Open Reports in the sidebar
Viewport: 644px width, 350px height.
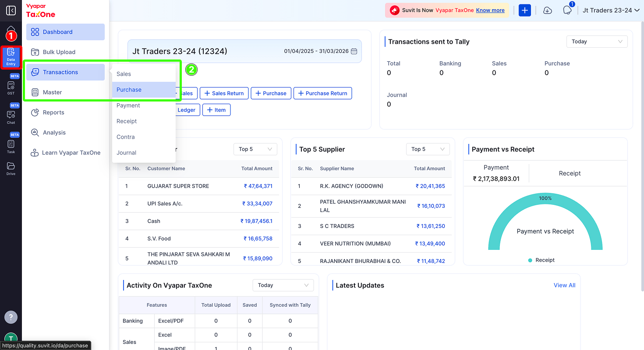[65, 112]
